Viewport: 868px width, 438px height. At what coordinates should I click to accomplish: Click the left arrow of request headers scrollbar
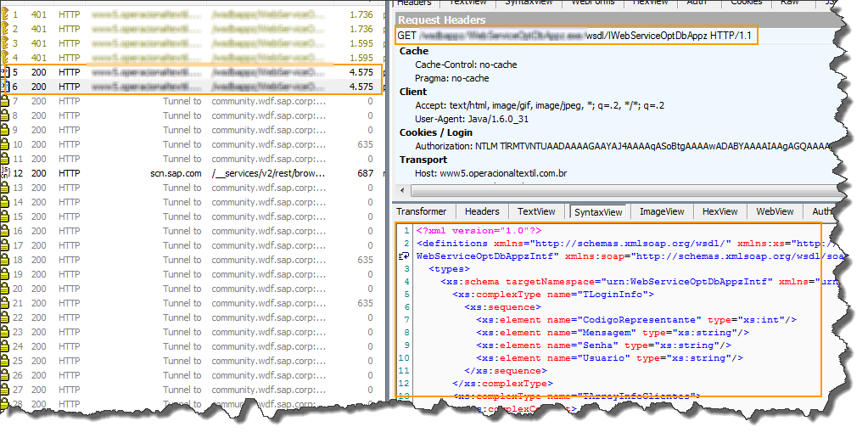[x=402, y=190]
